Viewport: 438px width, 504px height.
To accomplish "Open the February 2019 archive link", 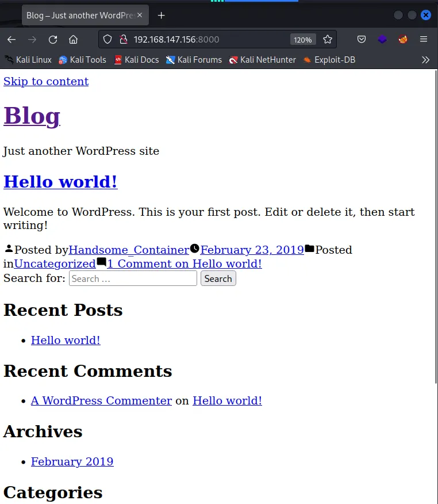I will coord(72,462).
